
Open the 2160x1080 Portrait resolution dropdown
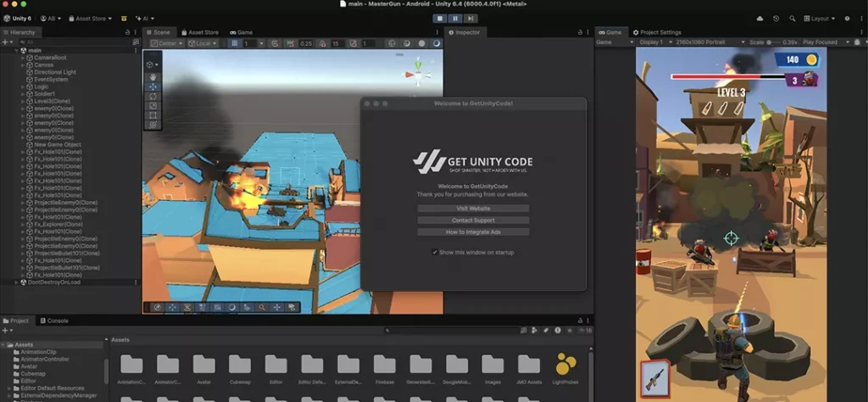pos(709,42)
